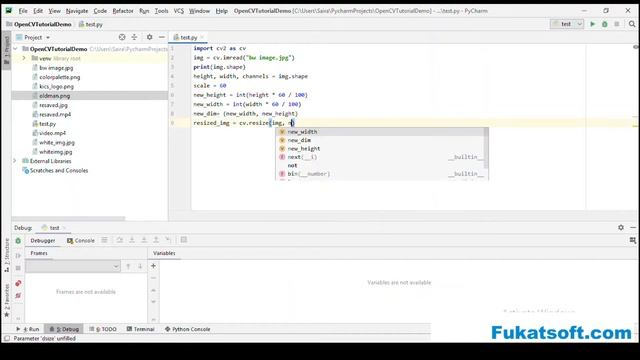Image resolution: width=640 pixels, height=360 pixels.
Task: Click Step Out icon in debugger toolbar
Action: click(x=156, y=240)
